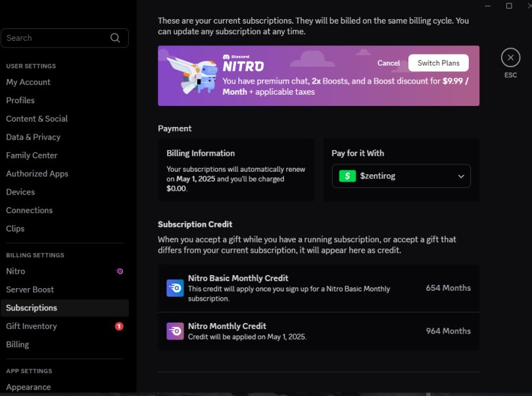Click the Switch Plans button
Viewport: 532px width, 396px height.
439,63
